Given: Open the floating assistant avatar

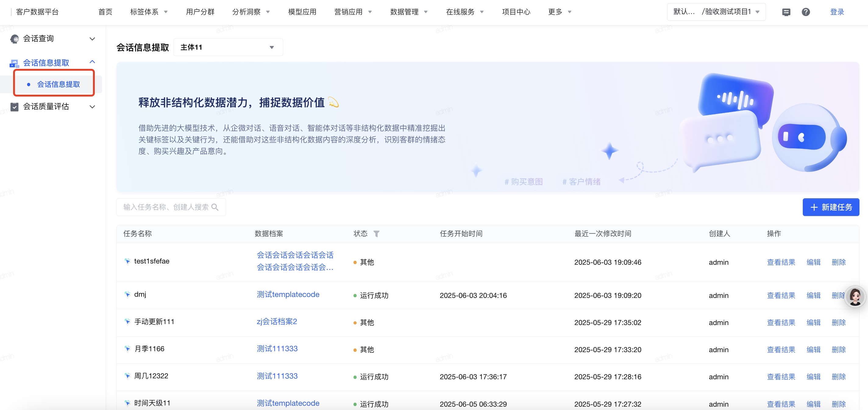Looking at the screenshot, I should tap(855, 297).
